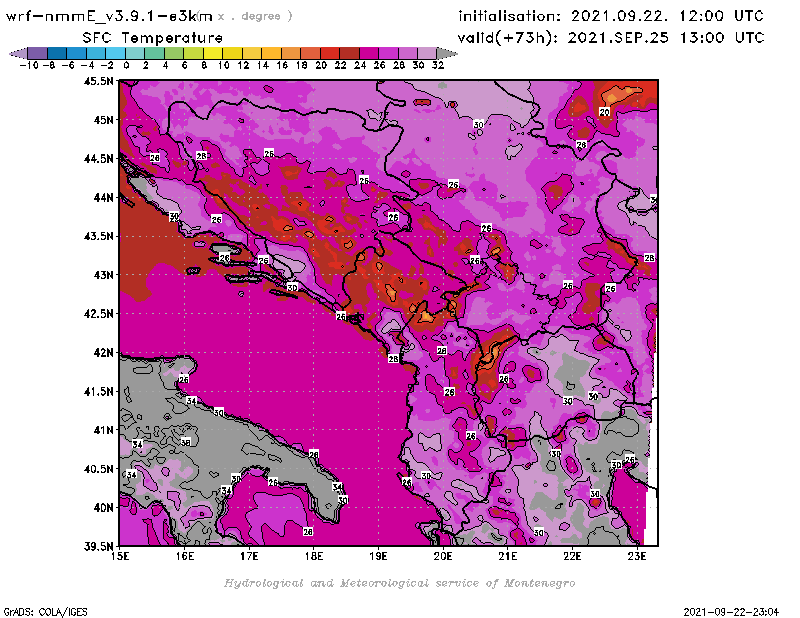Select the '19E' longitude axis label

coord(378,556)
